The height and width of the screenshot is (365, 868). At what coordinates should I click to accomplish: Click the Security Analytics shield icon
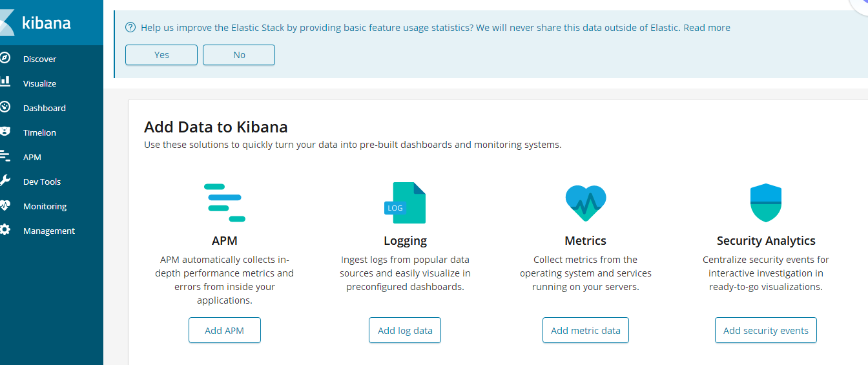pyautogui.click(x=766, y=203)
